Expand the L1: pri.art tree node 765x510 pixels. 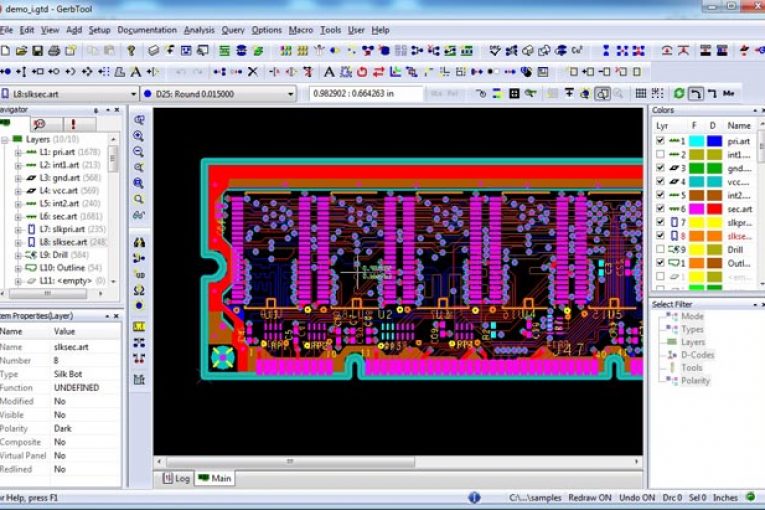(18, 152)
